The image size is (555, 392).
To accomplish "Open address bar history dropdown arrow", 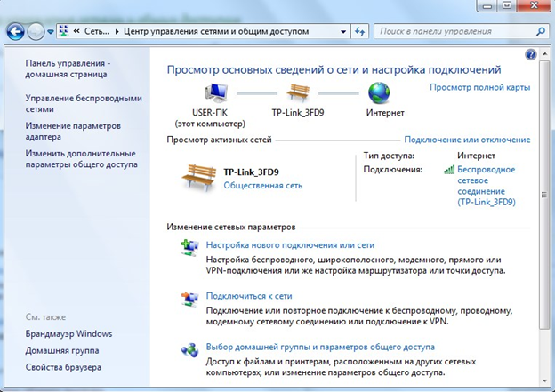I will point(343,31).
